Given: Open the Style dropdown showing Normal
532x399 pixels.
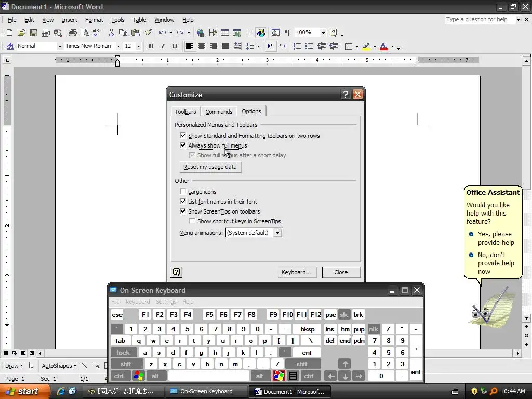Looking at the screenshot, I should point(60,46).
